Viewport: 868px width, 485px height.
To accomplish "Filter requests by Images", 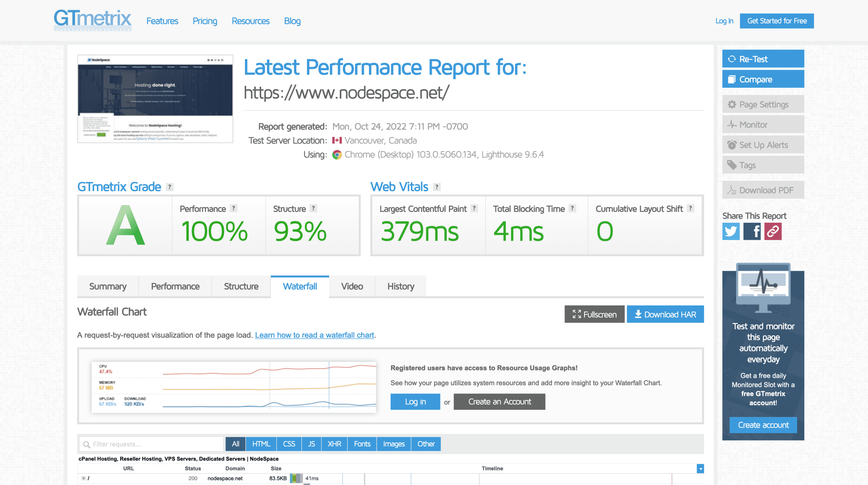I will tap(394, 444).
